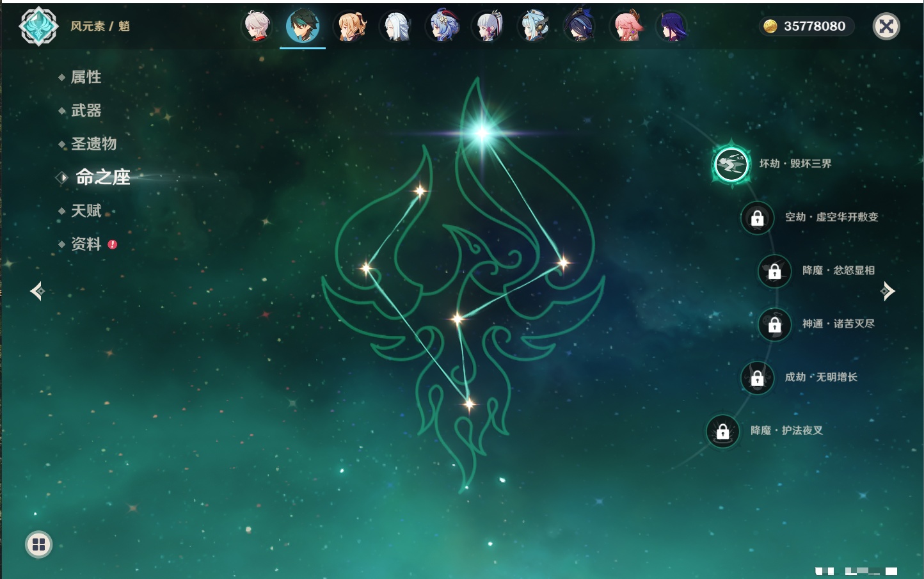Open the unlocked 坏劫·毁坏三界 constellation icon
Screen dimensions: 924x579
(x=731, y=164)
